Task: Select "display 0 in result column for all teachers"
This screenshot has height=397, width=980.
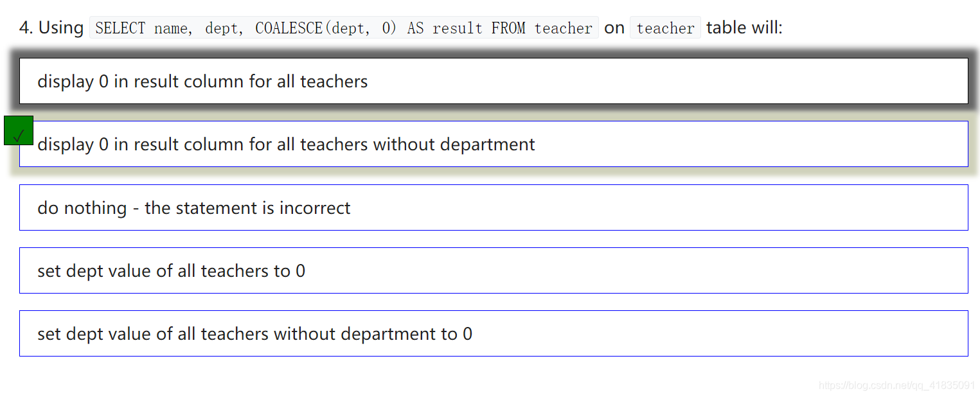Action: pos(494,81)
